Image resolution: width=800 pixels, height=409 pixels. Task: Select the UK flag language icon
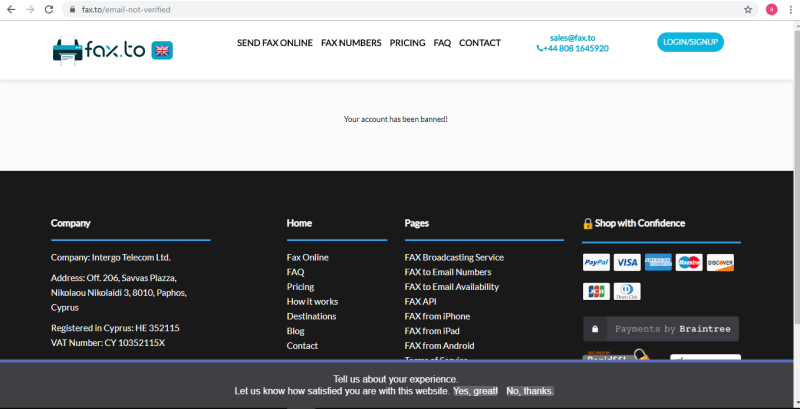click(x=162, y=50)
